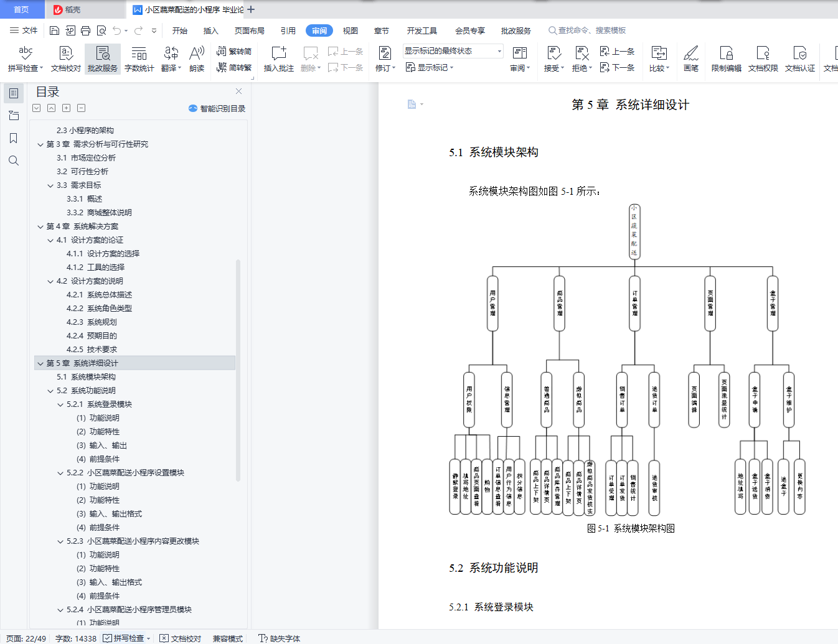Open the spell check (拼写检查) tool
The image size is (838, 644).
(26, 59)
